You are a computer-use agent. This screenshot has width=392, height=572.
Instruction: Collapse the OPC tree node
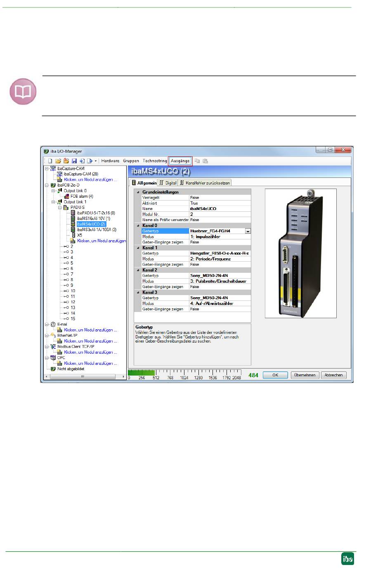(x=47, y=358)
